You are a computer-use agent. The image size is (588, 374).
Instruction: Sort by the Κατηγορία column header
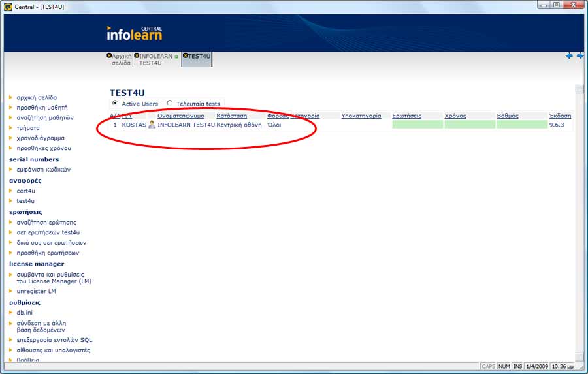click(305, 116)
